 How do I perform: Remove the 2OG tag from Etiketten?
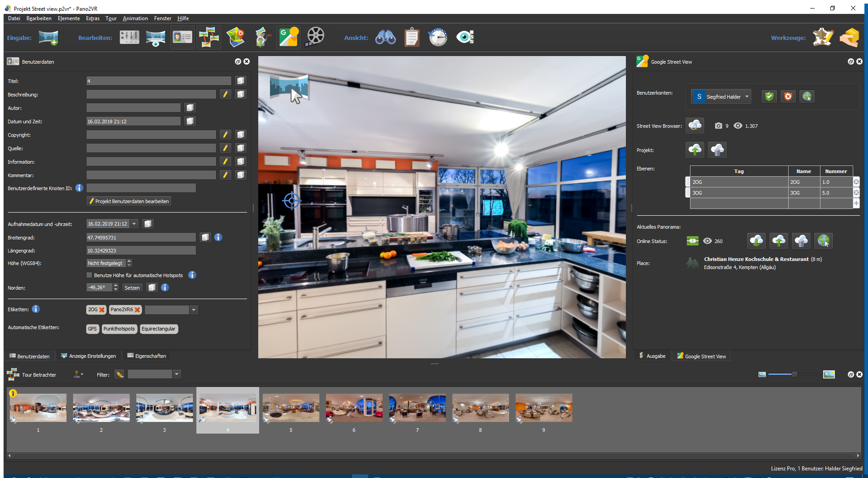[102, 310]
